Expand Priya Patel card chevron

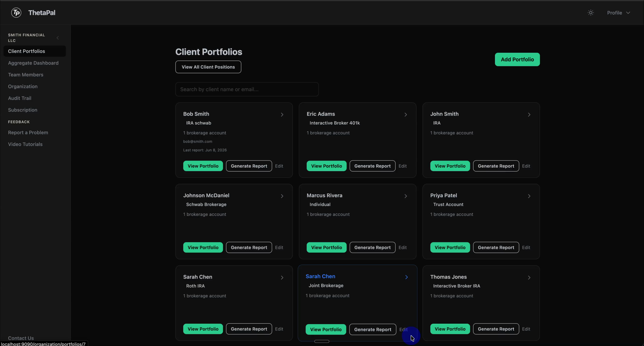coord(529,196)
